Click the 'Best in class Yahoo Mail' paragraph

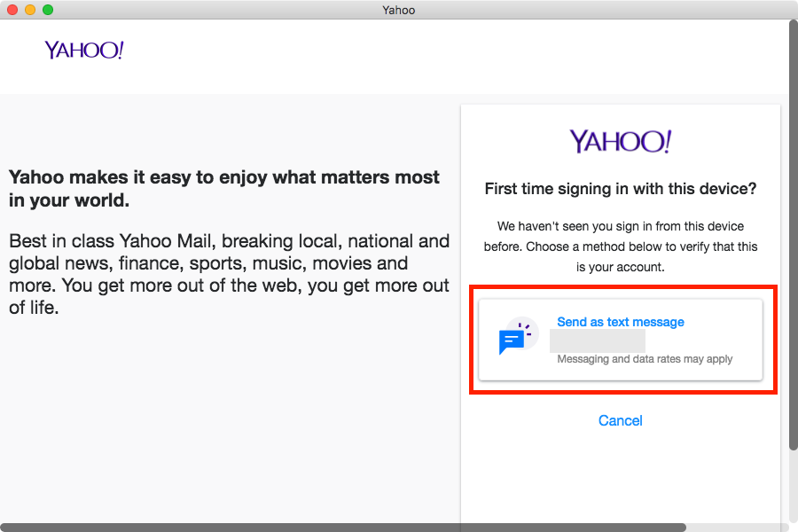click(x=229, y=274)
